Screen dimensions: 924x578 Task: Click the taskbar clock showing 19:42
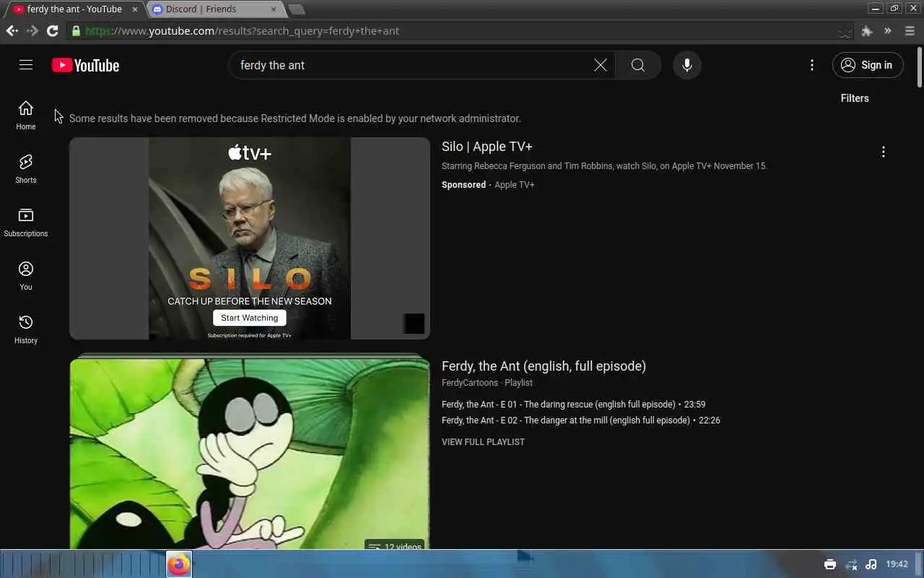pos(897,564)
